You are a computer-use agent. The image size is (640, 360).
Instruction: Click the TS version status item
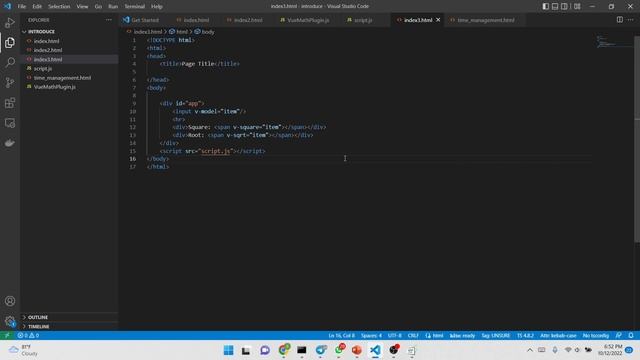pyautogui.click(x=525, y=336)
